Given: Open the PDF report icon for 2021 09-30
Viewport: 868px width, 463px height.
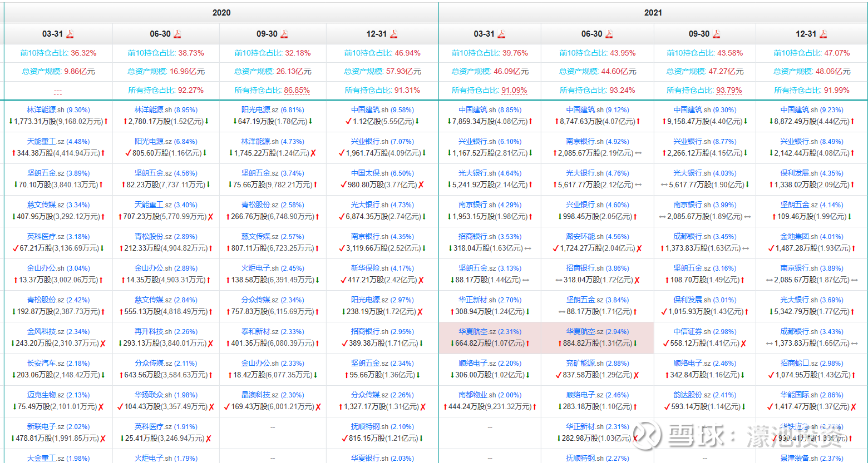Looking at the screenshot, I should click(x=717, y=34).
